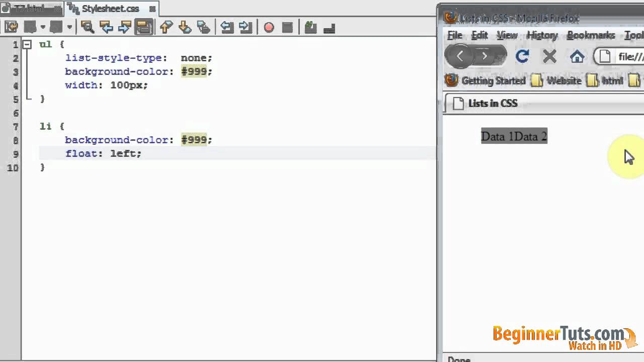Jump to next bookmark

[x=185, y=27]
